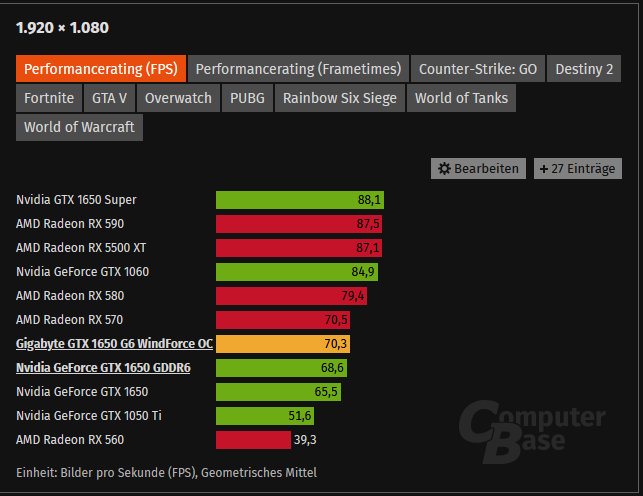The image size is (643, 496).
Task: Click the AMD Radeon RX 580 label
Action: [70, 296]
